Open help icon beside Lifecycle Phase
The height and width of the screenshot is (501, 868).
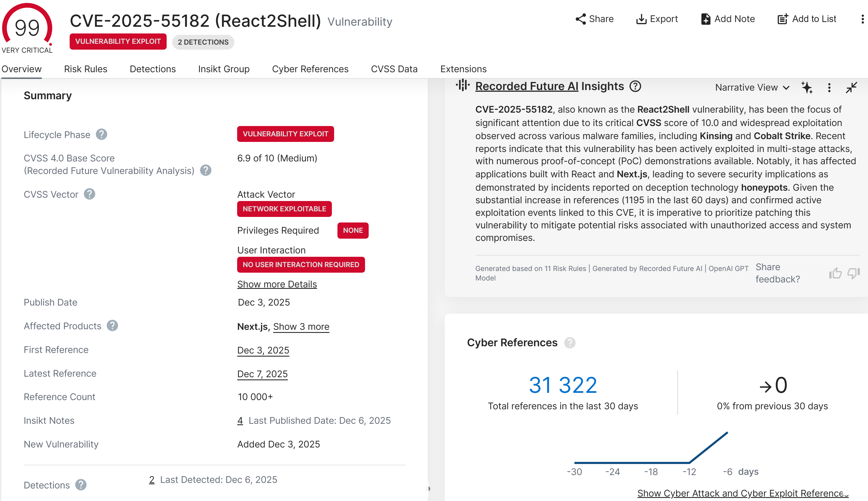coord(101,135)
